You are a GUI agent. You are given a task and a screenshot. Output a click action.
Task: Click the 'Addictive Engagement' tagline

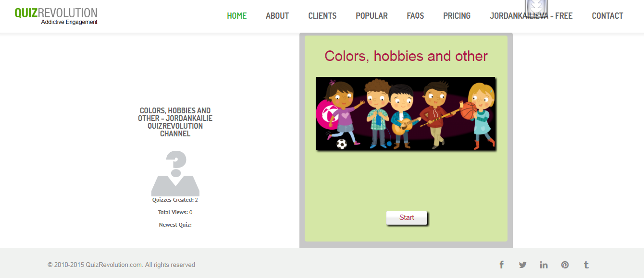tap(69, 22)
